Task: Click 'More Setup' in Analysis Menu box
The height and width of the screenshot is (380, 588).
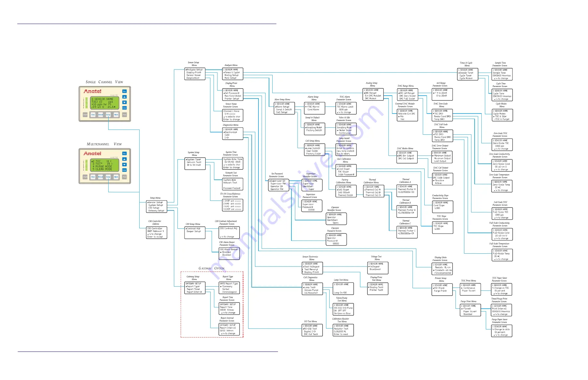Action: pos(231,78)
